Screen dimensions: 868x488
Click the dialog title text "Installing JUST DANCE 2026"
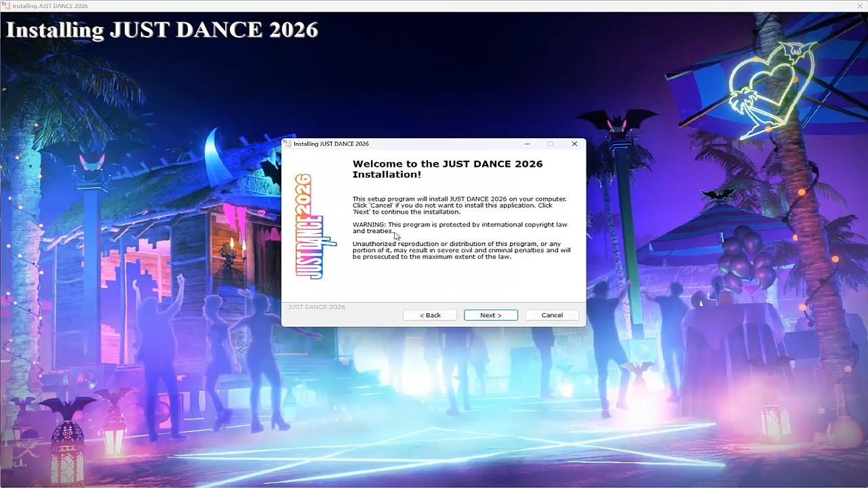click(x=331, y=144)
